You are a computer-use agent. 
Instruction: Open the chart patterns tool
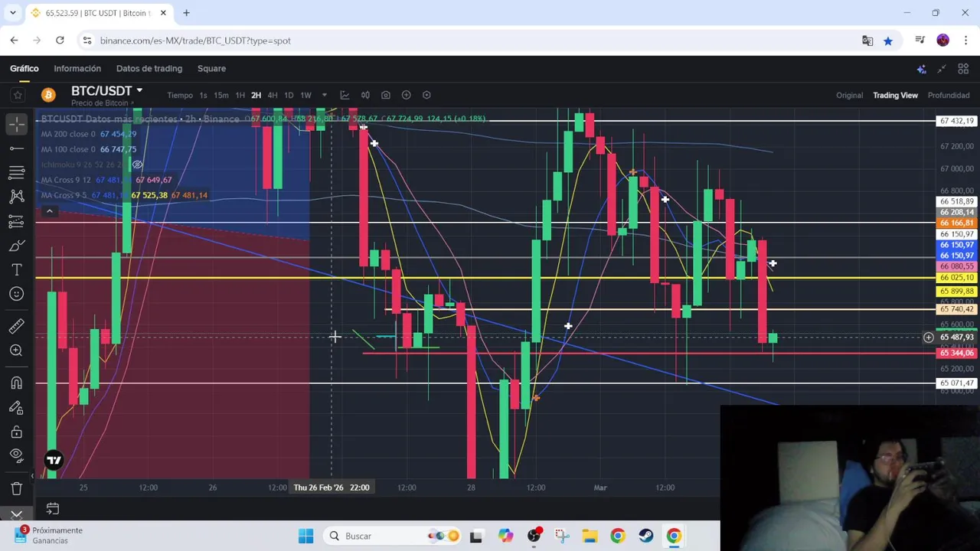(17, 197)
